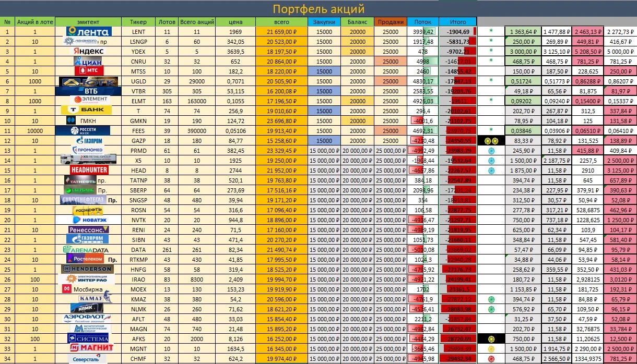
Task: Select the Итого value '-1904,69'
Action: pyautogui.click(x=458, y=32)
